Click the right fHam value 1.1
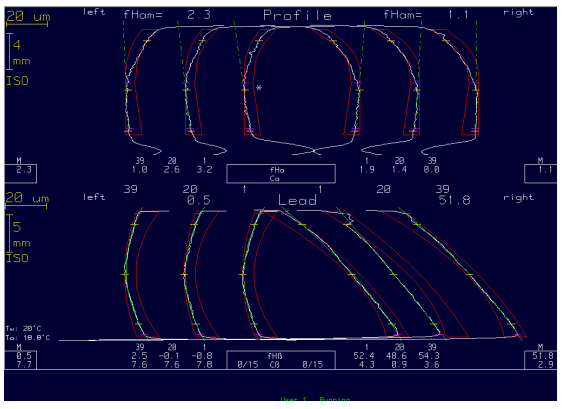 (458, 15)
